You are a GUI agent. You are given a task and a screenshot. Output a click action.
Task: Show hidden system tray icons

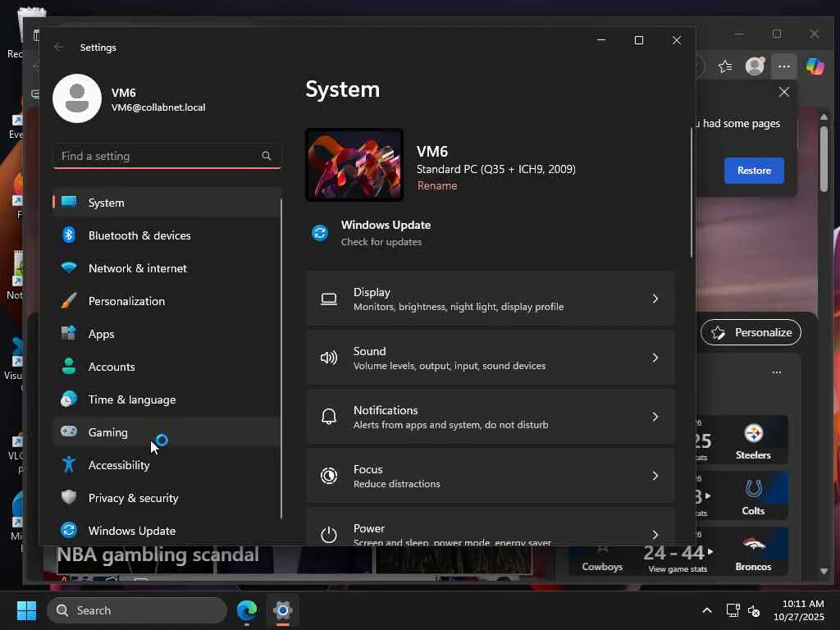707,610
